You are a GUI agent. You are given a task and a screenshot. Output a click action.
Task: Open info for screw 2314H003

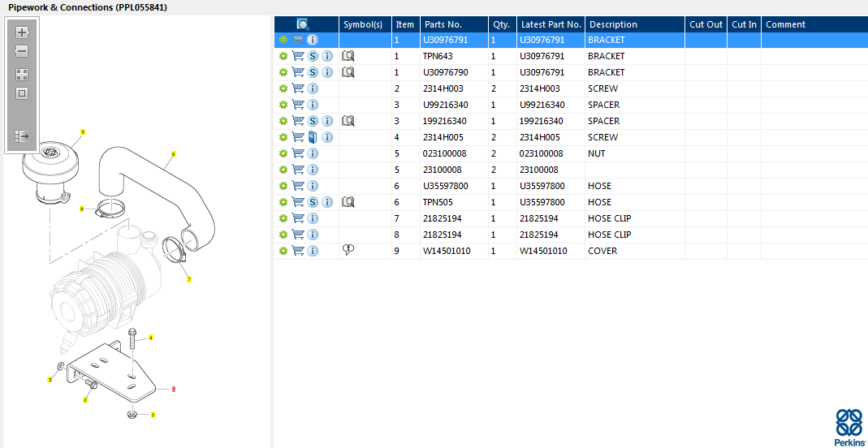pos(313,88)
